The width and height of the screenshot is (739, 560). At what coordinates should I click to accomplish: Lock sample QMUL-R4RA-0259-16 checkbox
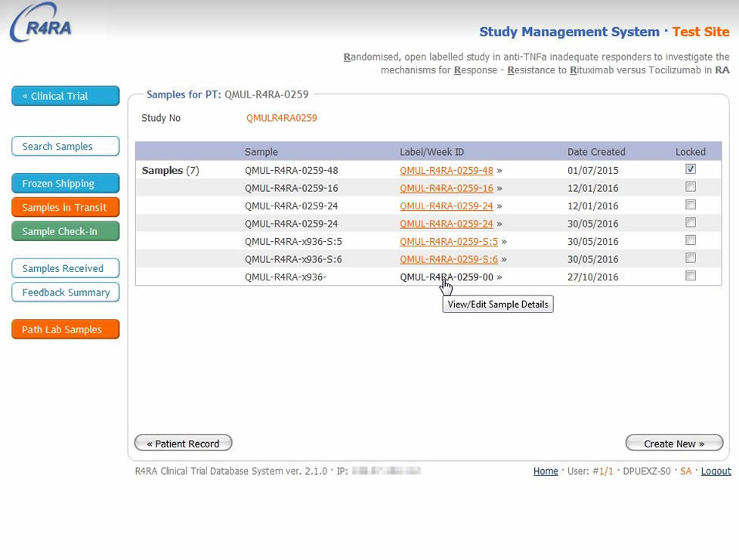pyautogui.click(x=691, y=187)
